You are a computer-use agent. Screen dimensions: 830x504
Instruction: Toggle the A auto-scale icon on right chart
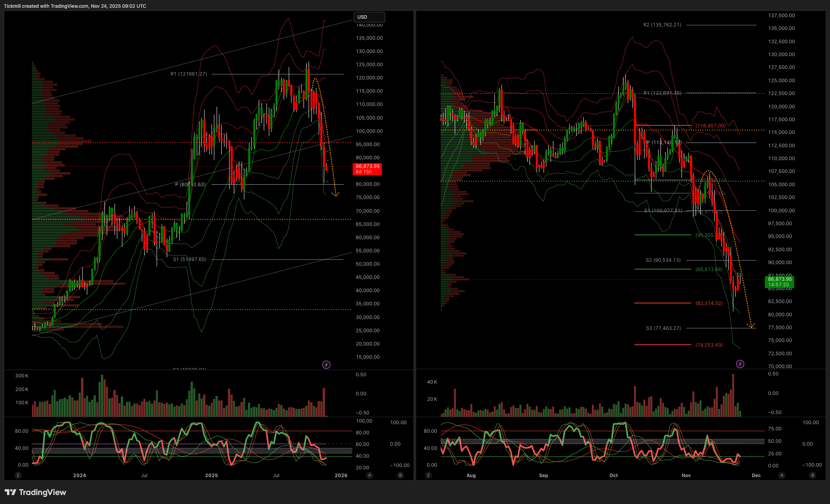pos(782,475)
